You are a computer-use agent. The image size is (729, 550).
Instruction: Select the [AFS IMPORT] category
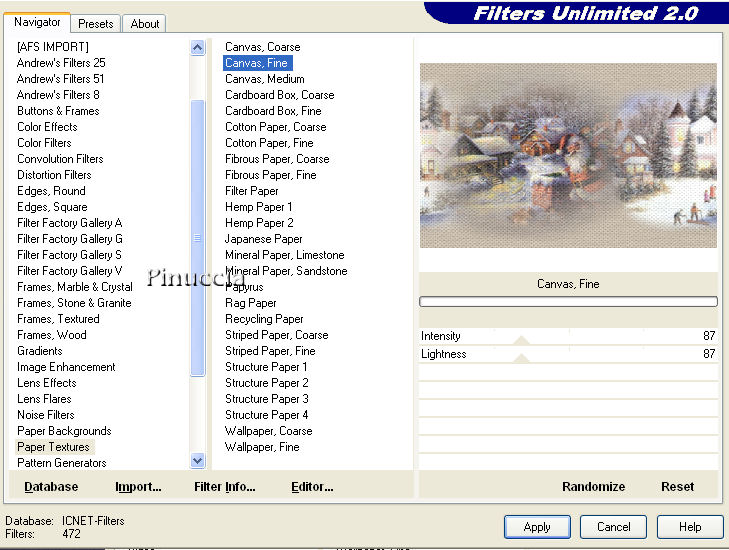(x=53, y=47)
